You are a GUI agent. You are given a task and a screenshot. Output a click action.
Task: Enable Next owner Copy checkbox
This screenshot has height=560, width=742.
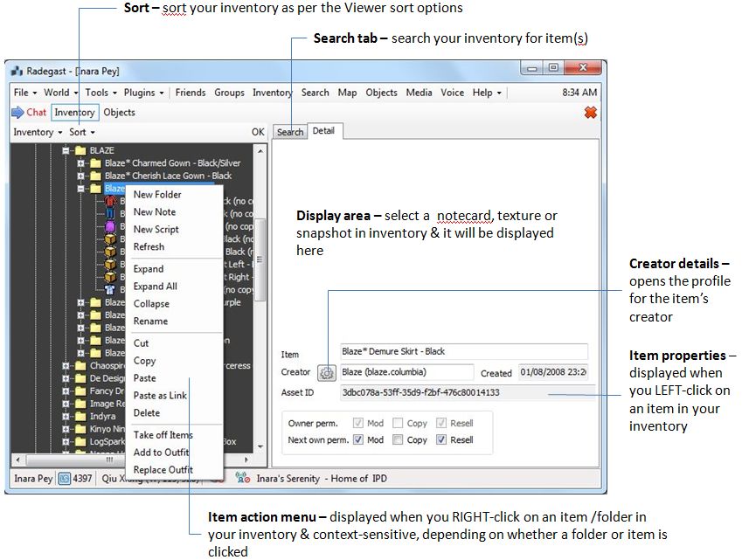399,440
